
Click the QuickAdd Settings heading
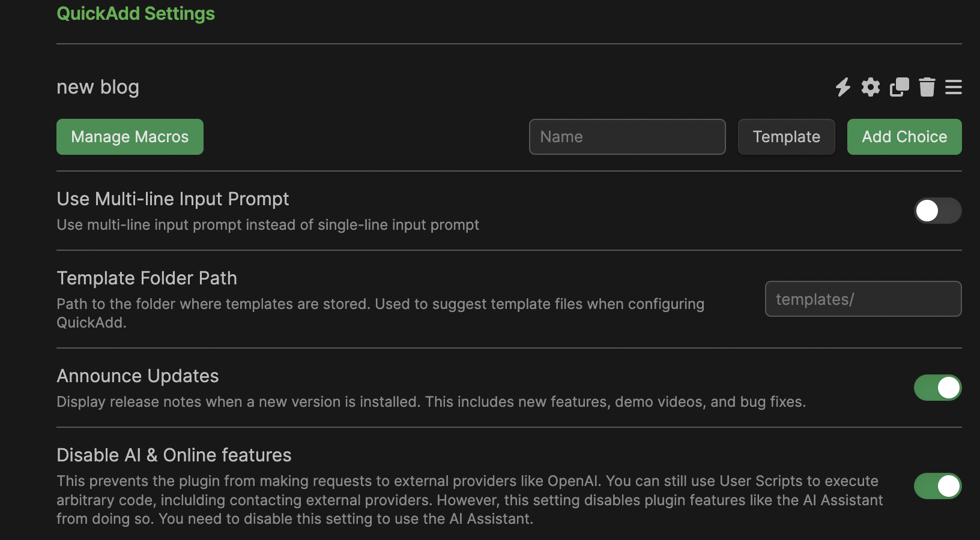pyautogui.click(x=136, y=14)
